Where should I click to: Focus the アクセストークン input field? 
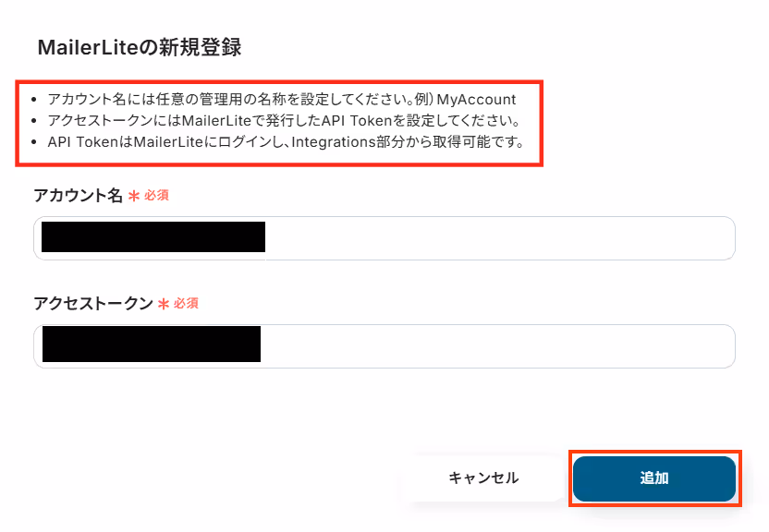pos(384,345)
